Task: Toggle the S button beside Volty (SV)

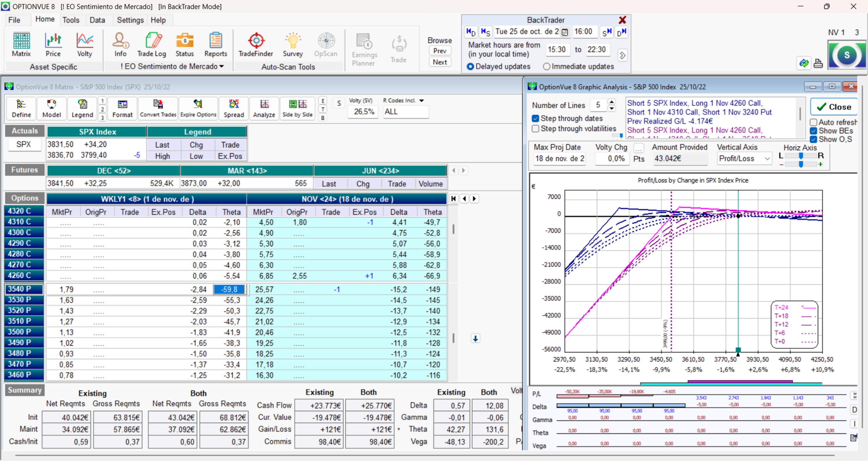Action: coord(339,103)
